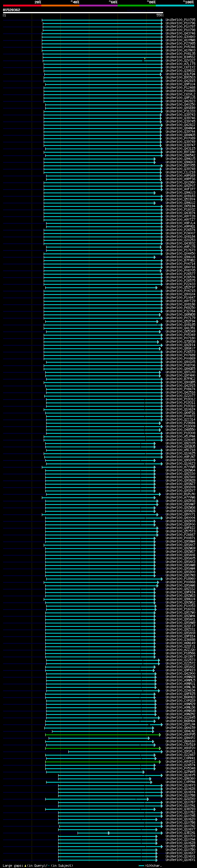This screenshot has height=868, width=197.
Task: Select the UniRef100_P31333 label
Action: click(180, 111)
